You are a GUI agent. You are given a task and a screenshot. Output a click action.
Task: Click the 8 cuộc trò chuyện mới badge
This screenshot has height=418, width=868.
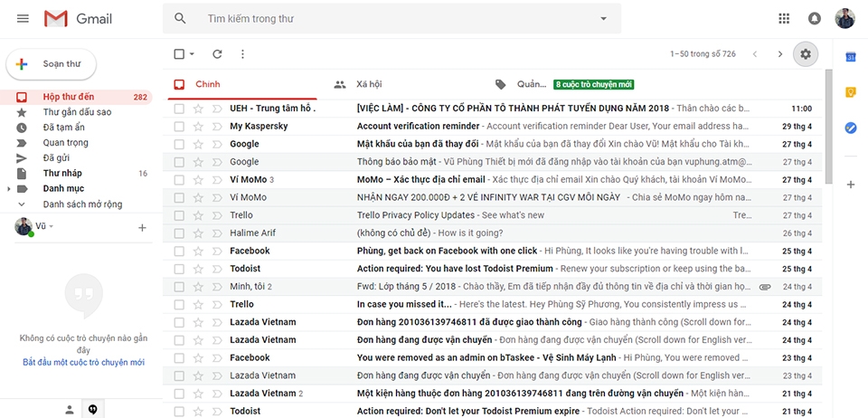(x=593, y=85)
